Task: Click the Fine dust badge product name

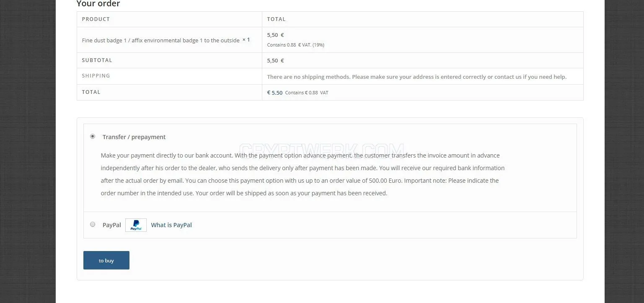Action: click(160, 40)
